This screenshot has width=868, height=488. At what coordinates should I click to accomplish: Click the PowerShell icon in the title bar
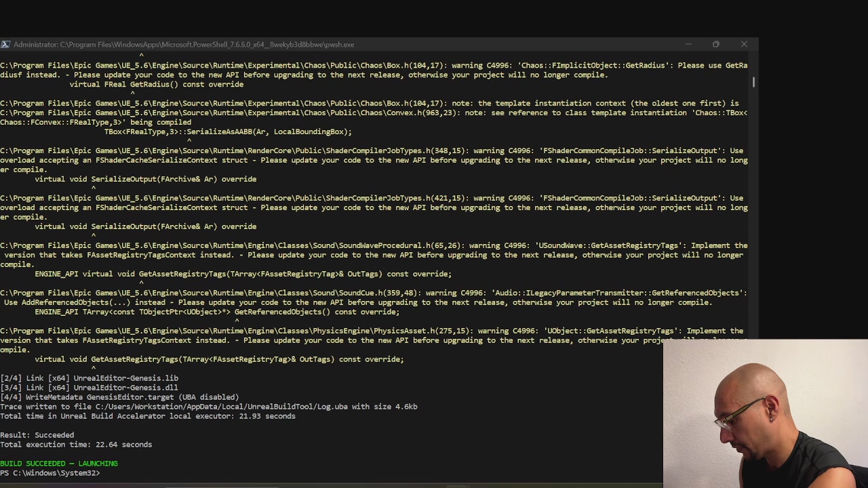click(5, 45)
